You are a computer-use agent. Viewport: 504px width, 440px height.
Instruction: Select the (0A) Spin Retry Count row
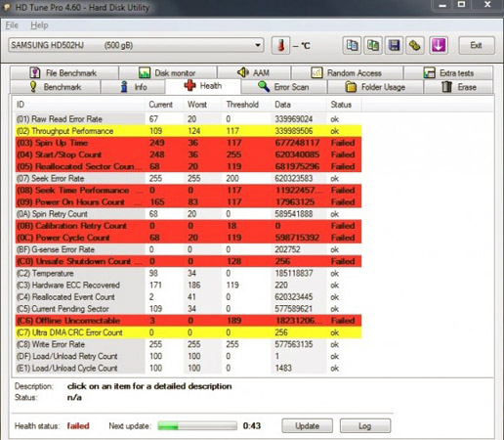click(189, 214)
